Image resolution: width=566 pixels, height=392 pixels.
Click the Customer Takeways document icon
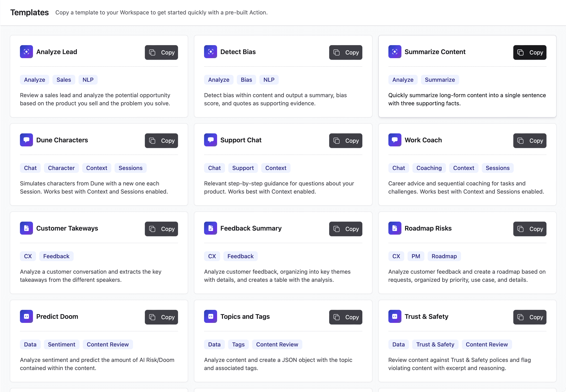(x=26, y=228)
